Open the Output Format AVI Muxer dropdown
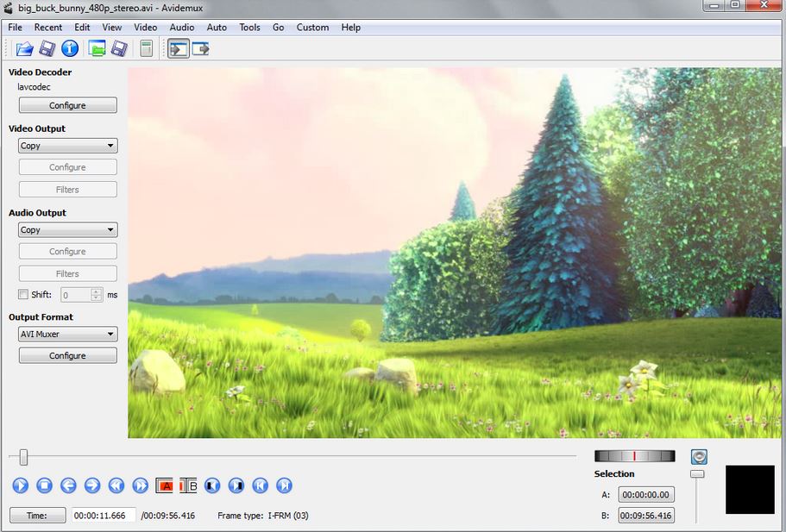Viewport: 786px width, 532px height. [67, 335]
